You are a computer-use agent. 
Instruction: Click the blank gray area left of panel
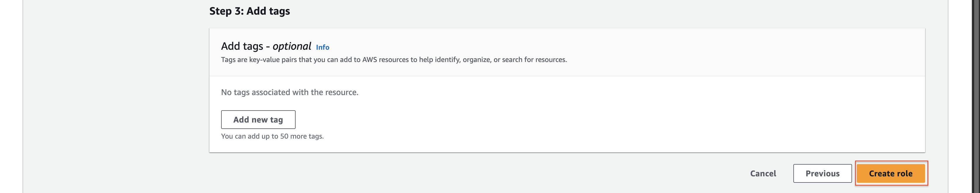pos(114,95)
